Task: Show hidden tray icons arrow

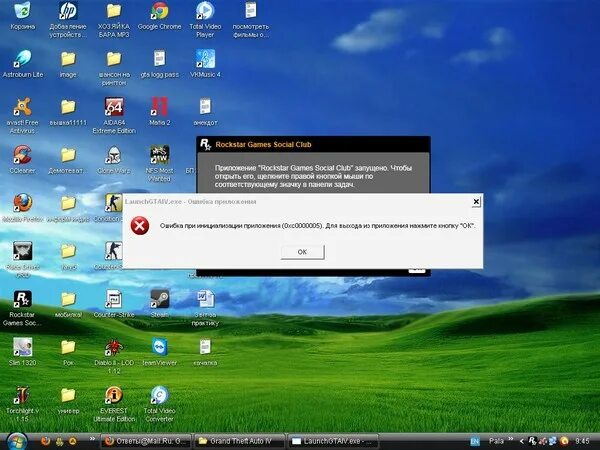Action: [x=521, y=442]
